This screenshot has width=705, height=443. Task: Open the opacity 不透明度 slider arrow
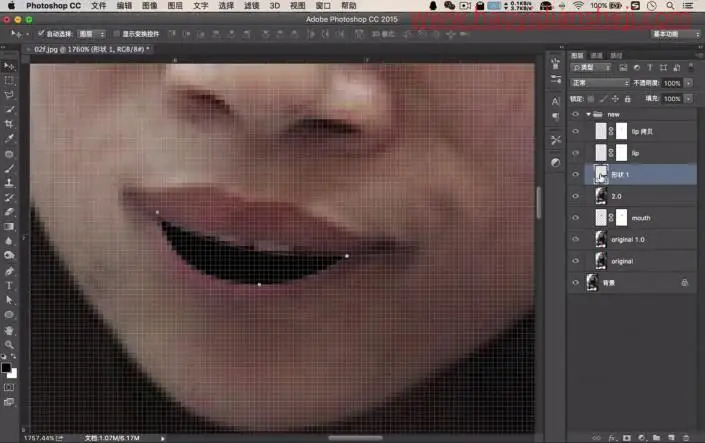pyautogui.click(x=689, y=83)
